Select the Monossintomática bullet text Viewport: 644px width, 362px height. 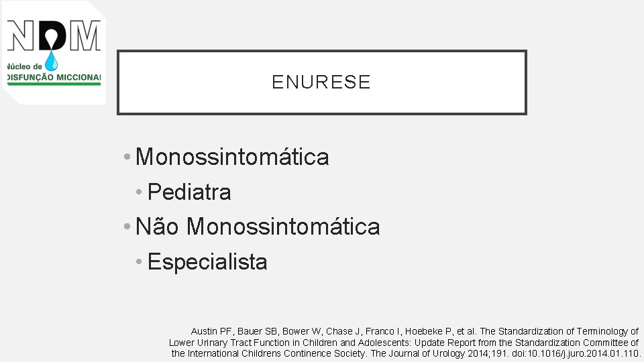(232, 156)
